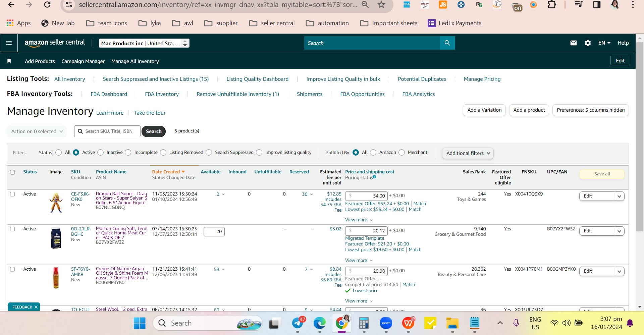
Task: Tick the select-all checkbox in table header
Action: [x=12, y=172]
